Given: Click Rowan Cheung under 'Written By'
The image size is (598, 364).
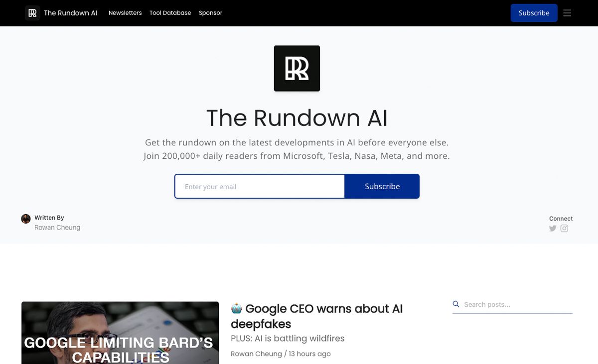Looking at the screenshot, I should (x=57, y=228).
